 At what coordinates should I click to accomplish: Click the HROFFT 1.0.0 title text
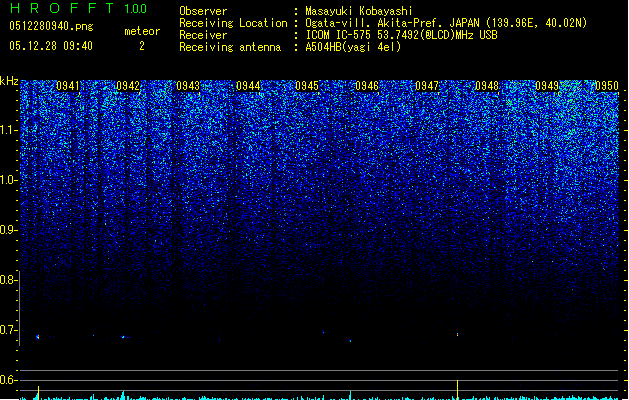(78, 8)
